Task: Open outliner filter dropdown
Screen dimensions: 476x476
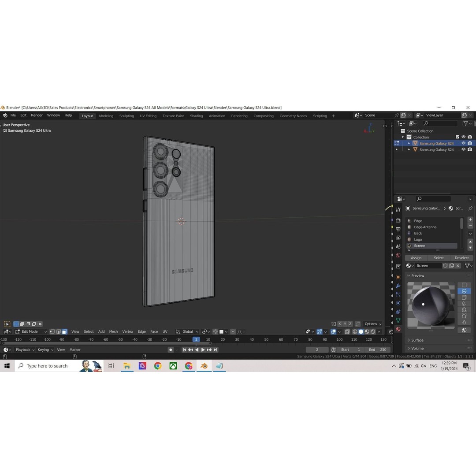Action: click(x=467, y=123)
